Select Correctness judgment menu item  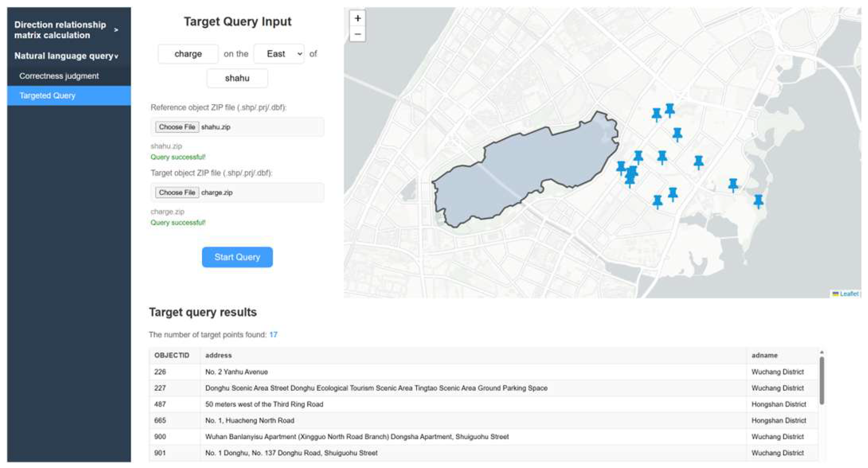[x=59, y=76]
